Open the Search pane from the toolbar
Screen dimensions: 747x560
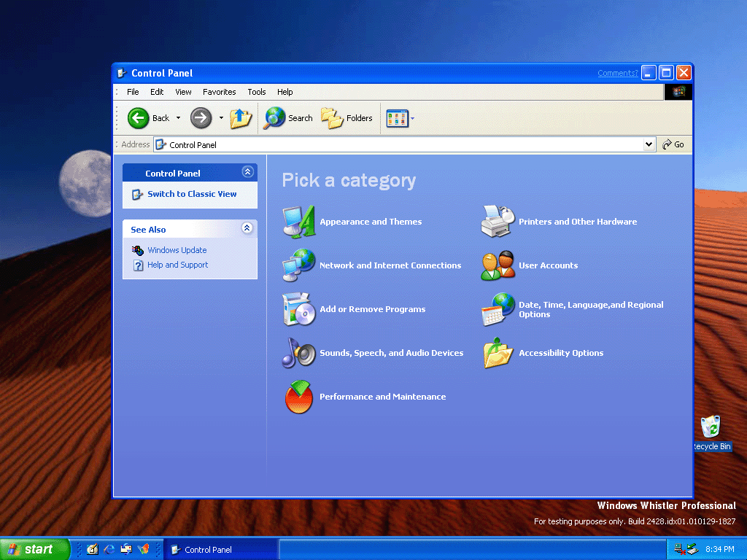click(x=289, y=118)
